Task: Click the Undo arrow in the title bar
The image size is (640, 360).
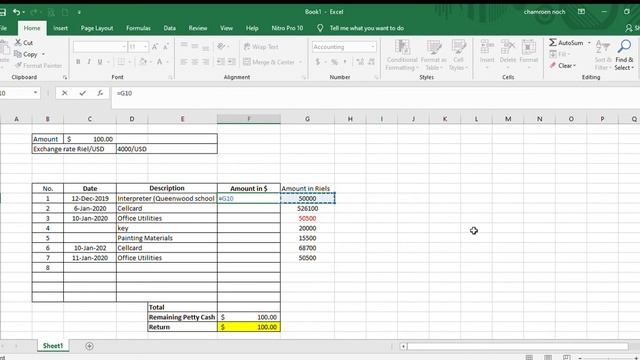Action: (x=16, y=12)
